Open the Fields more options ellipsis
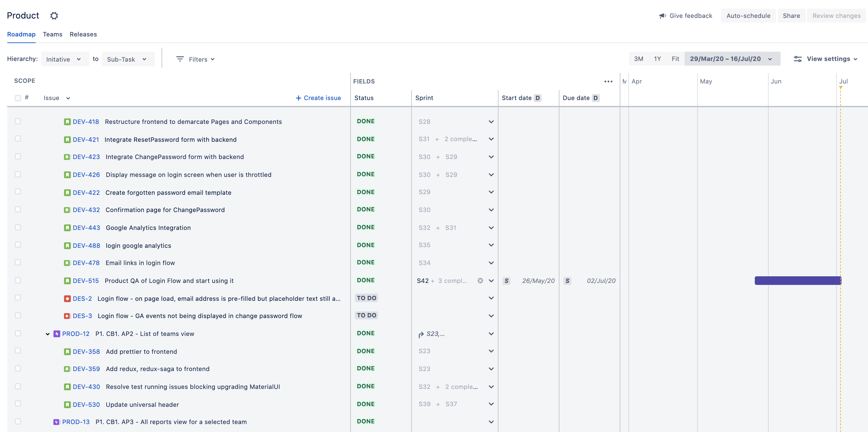 click(x=608, y=81)
